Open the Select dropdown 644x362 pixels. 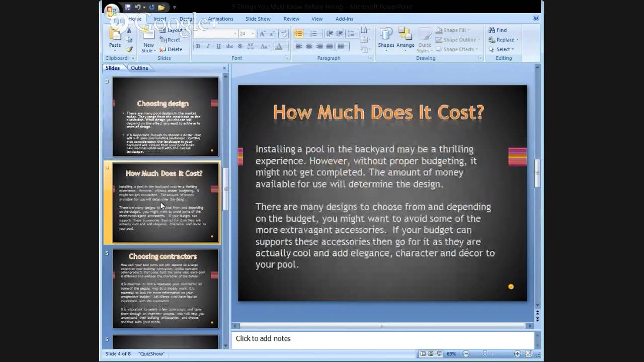(501, 49)
